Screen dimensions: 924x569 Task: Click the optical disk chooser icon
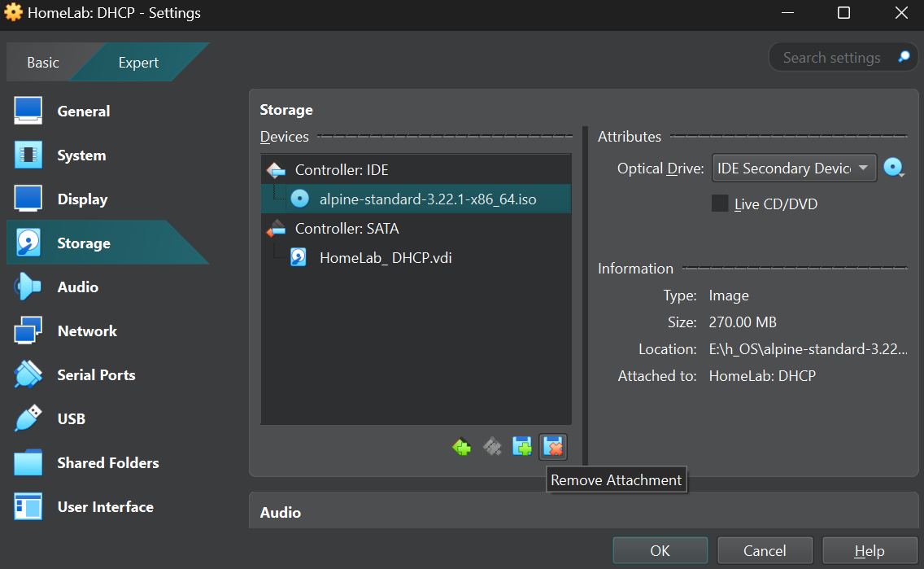point(894,169)
